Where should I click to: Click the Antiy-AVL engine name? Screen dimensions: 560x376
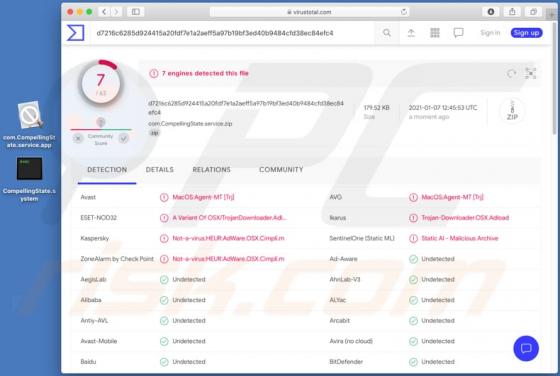94,321
